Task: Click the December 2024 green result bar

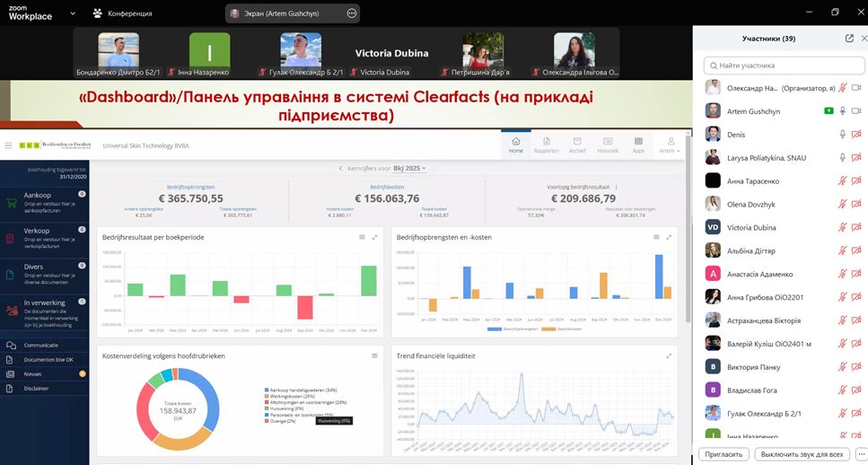Action: point(369,281)
